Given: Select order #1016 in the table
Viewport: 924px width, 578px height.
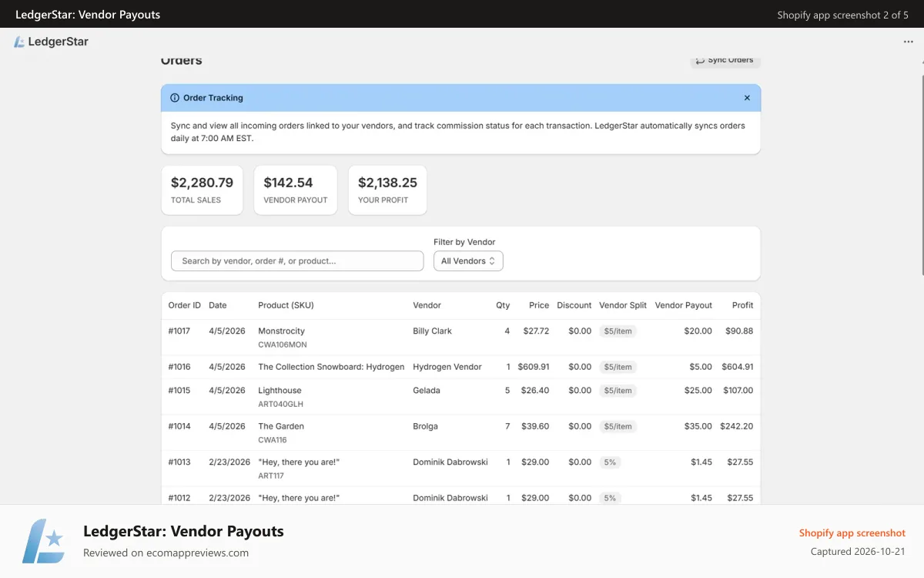Looking at the screenshot, I should click(x=460, y=367).
